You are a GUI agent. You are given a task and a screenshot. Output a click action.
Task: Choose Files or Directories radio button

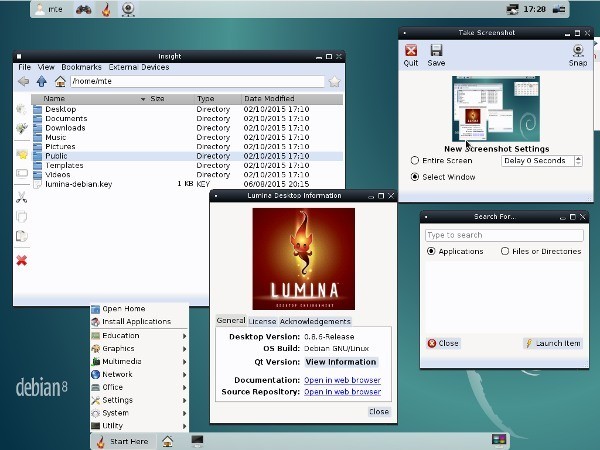point(541,251)
